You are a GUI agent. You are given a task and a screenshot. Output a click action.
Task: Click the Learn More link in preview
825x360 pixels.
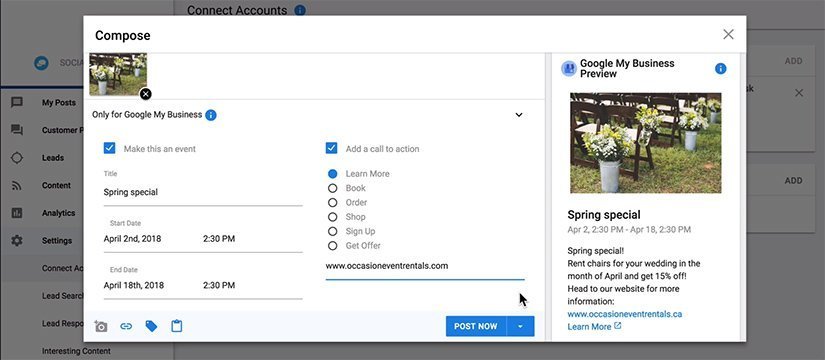click(x=589, y=327)
